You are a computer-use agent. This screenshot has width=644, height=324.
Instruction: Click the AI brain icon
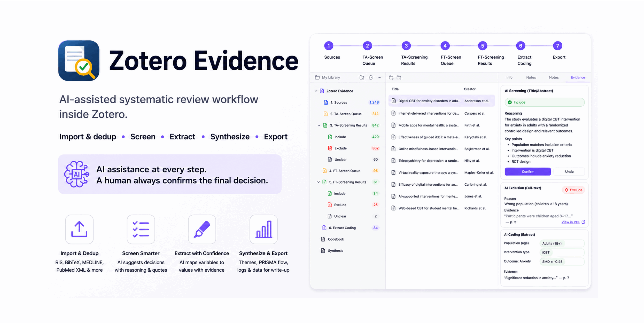coord(76,174)
